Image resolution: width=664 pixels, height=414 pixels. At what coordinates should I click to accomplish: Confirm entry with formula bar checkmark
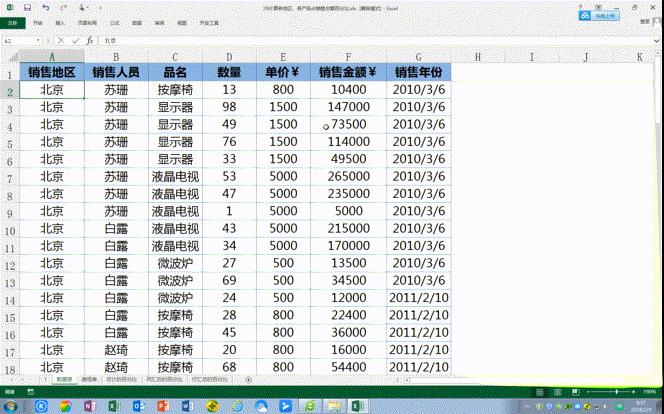75,41
